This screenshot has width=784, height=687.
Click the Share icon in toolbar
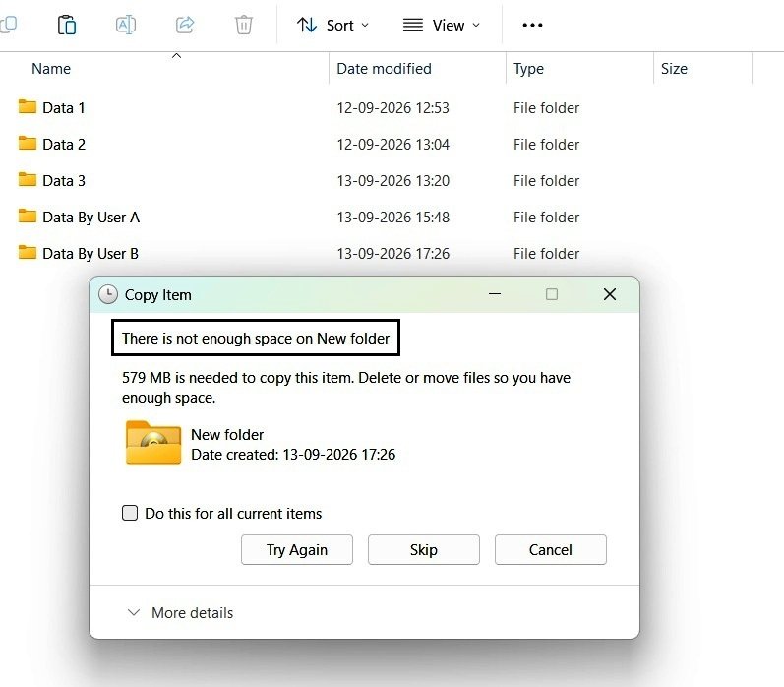click(x=185, y=25)
